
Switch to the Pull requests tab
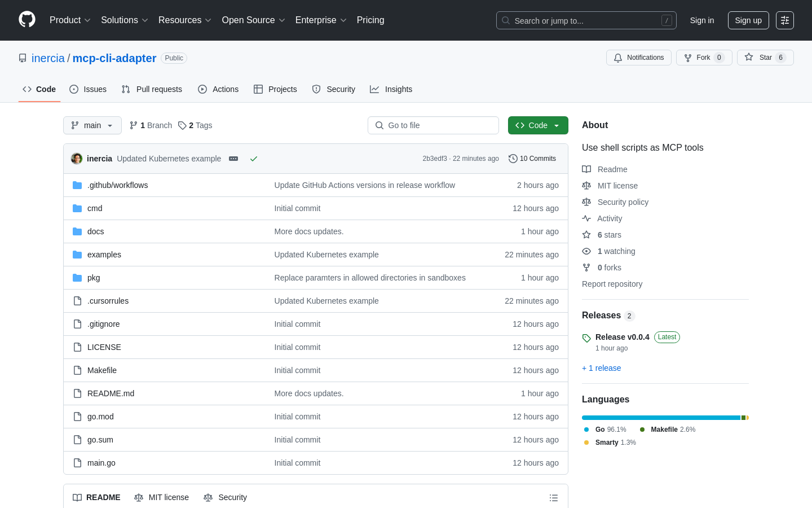pyautogui.click(x=152, y=89)
